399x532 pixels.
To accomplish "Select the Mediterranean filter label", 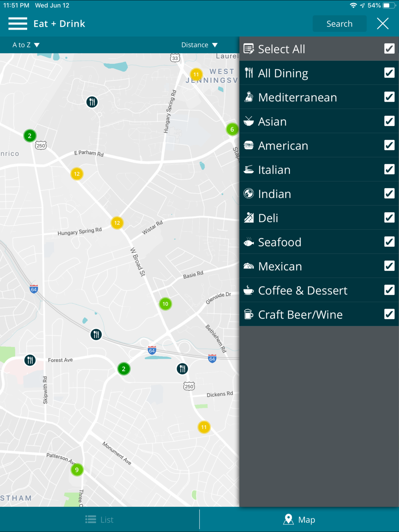I will point(297,97).
